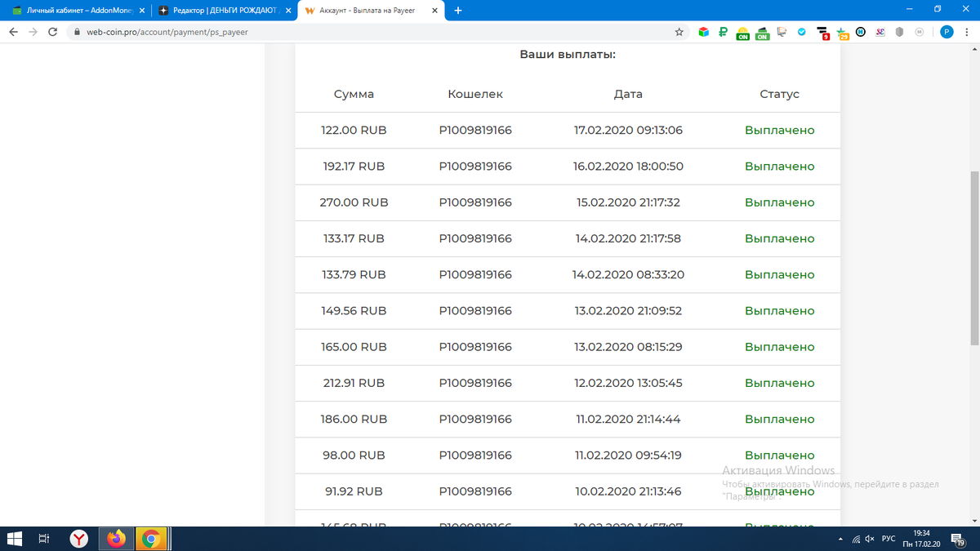The height and width of the screenshot is (551, 980).
Task: Open the gray round M extension
Action: click(920, 33)
